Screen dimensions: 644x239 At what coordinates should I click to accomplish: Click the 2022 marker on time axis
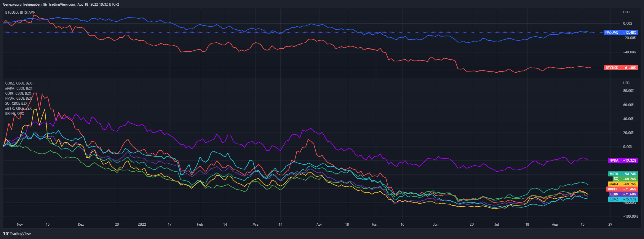click(142, 224)
